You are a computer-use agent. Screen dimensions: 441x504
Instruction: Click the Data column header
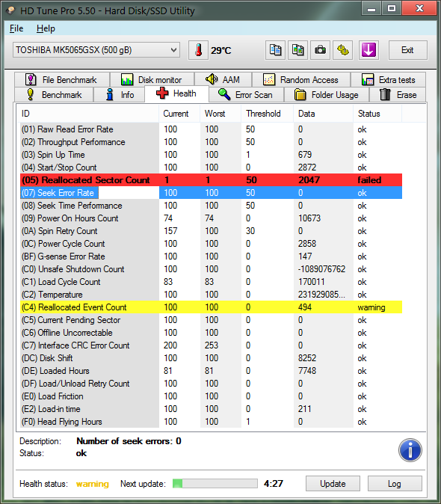click(x=324, y=114)
